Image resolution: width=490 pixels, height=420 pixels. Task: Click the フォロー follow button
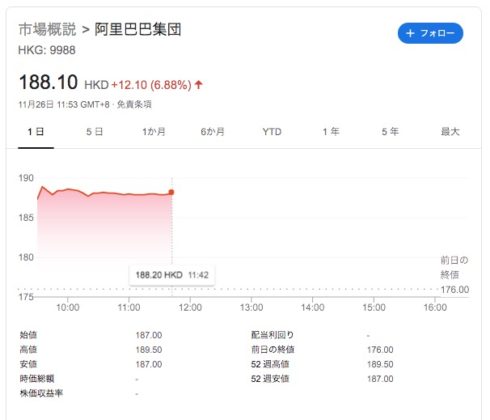(430, 33)
